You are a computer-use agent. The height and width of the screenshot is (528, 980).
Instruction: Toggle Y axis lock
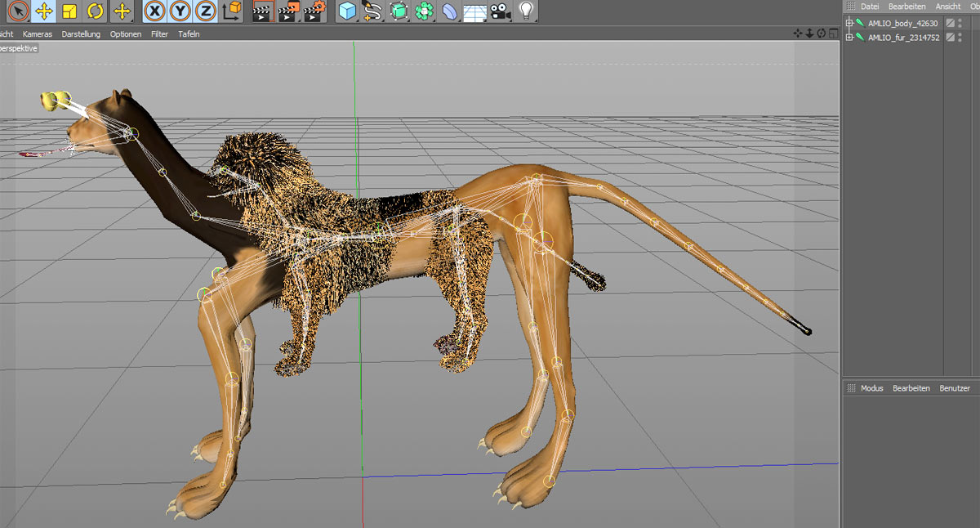click(x=180, y=11)
